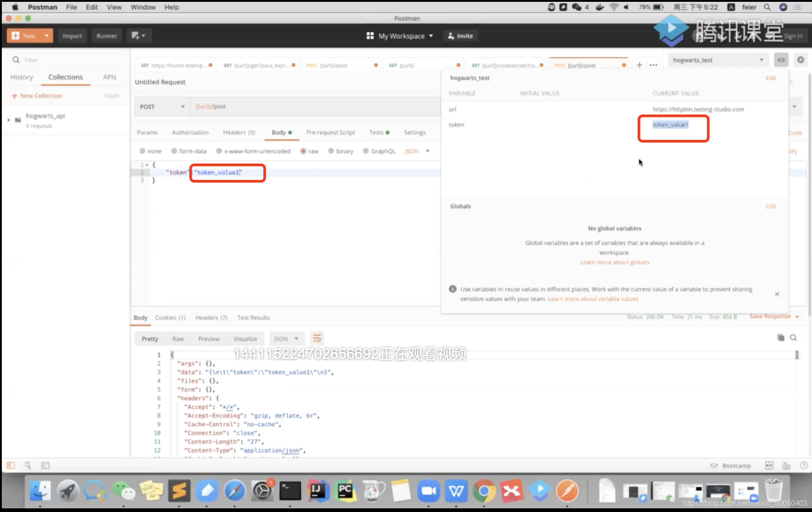This screenshot has height=512, width=812.
Task: Dismiss the variables info banner
Action: point(777,294)
